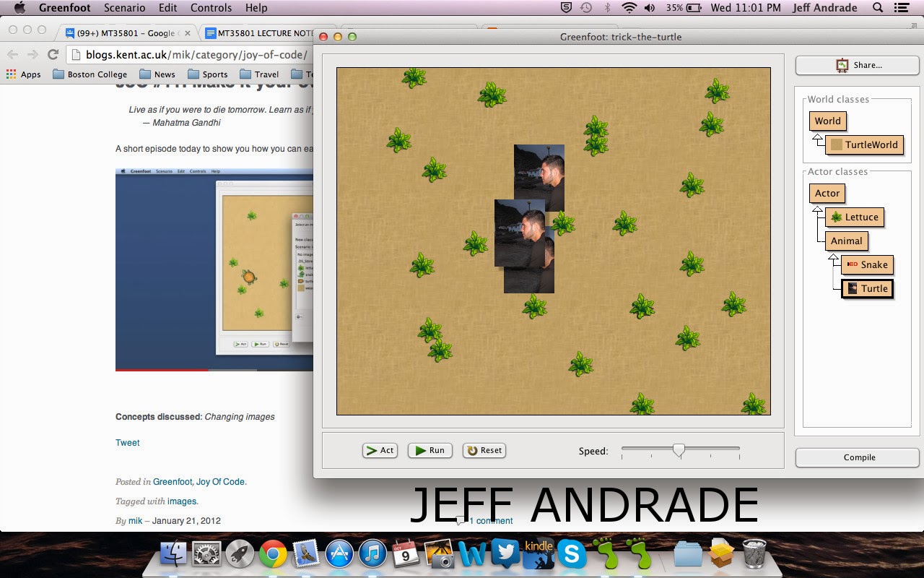The height and width of the screenshot is (578, 924).
Task: Click the TurtleWorld sand texture icon
Action: (x=836, y=144)
